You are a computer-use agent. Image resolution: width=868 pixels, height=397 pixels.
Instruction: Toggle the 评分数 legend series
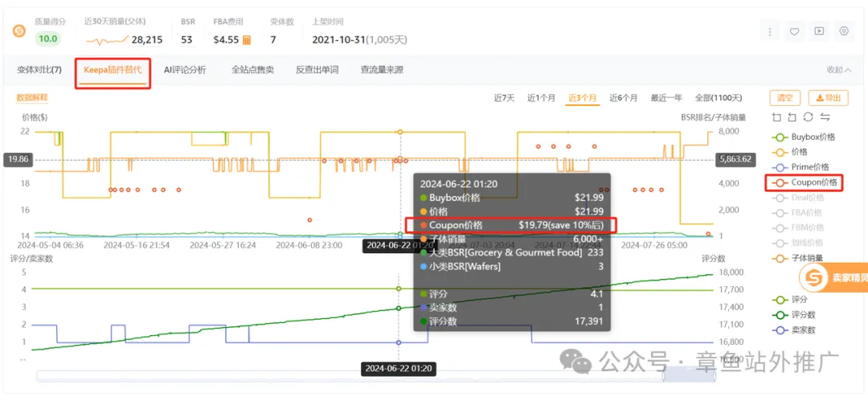click(x=794, y=314)
